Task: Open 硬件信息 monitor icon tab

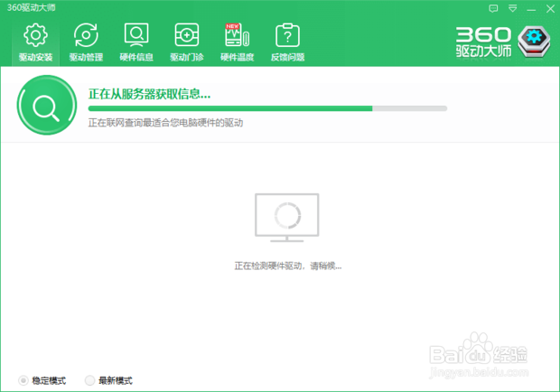Action: click(x=136, y=42)
